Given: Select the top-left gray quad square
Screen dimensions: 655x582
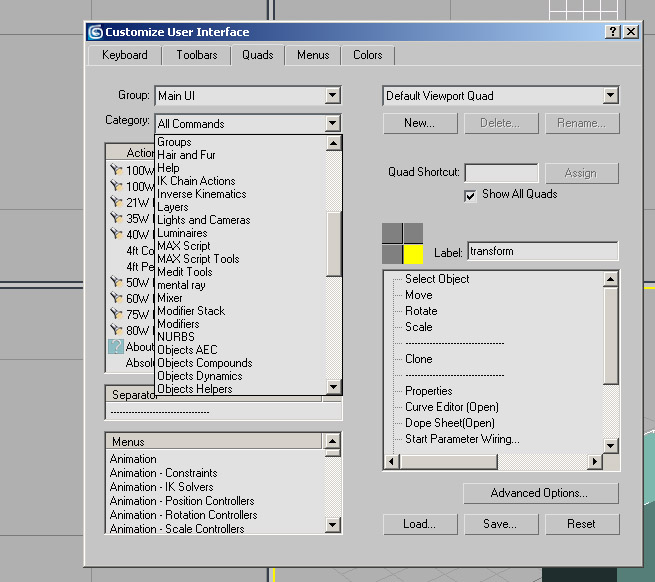Looking at the screenshot, I should pyautogui.click(x=392, y=233).
